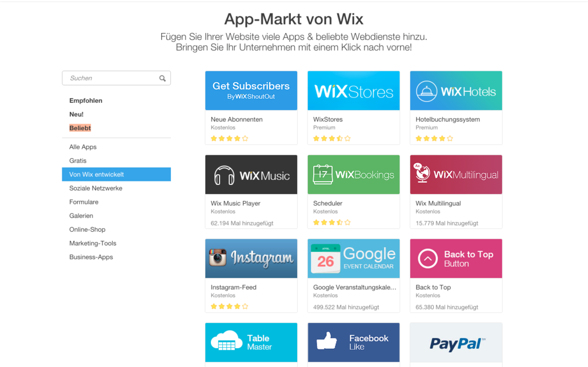This screenshot has width=588, height=367.
Task: Open the Back to Top Button tile
Action: coord(456,259)
